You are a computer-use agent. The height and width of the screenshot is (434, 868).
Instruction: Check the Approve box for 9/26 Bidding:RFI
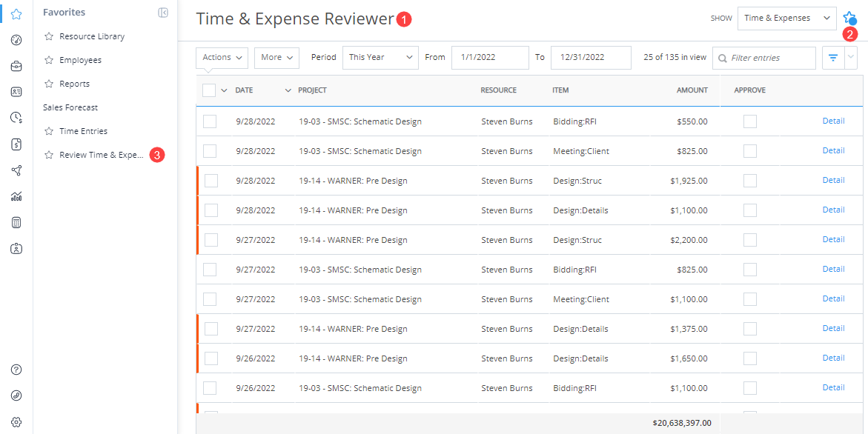[x=750, y=388]
